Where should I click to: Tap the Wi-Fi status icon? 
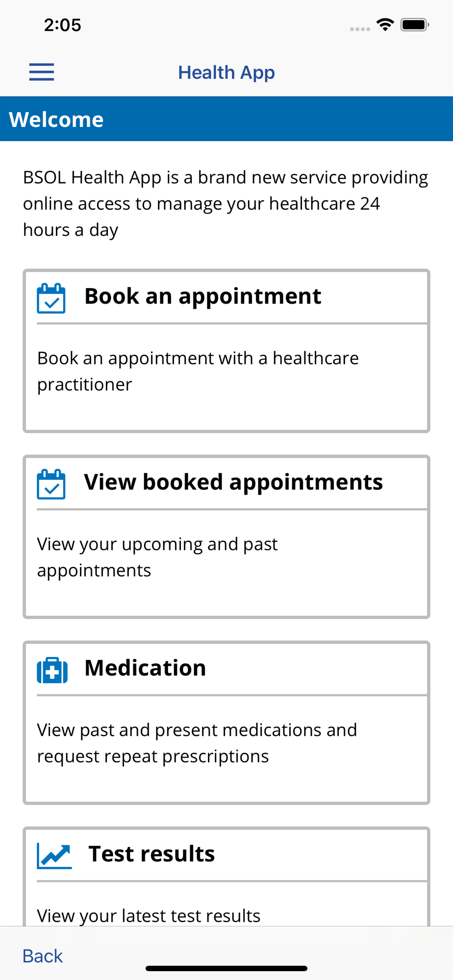(x=385, y=24)
